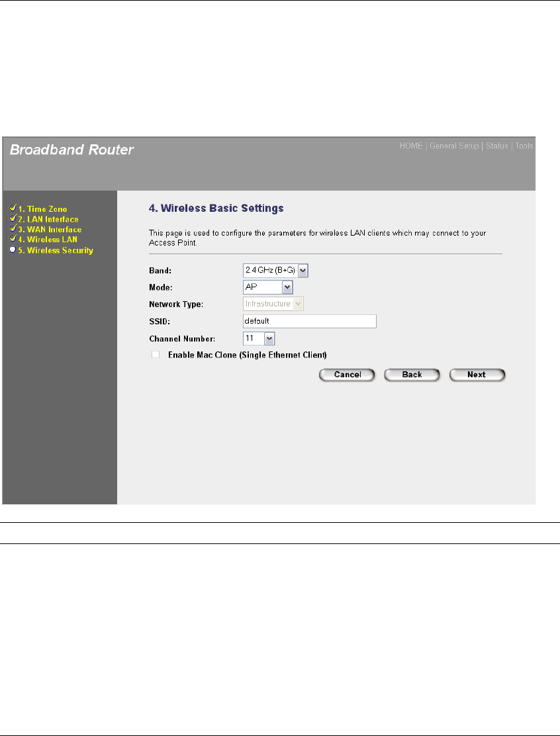Click the Broadband Router title

coord(71,150)
